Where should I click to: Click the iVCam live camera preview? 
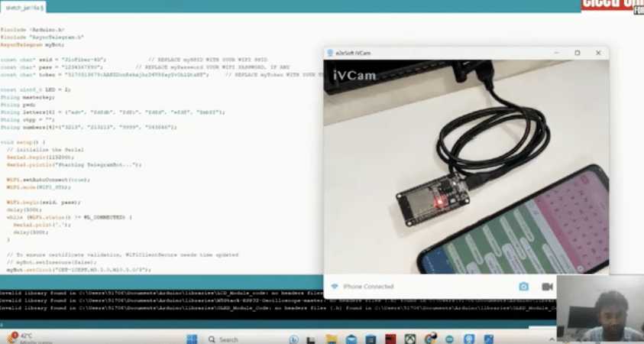[466, 167]
